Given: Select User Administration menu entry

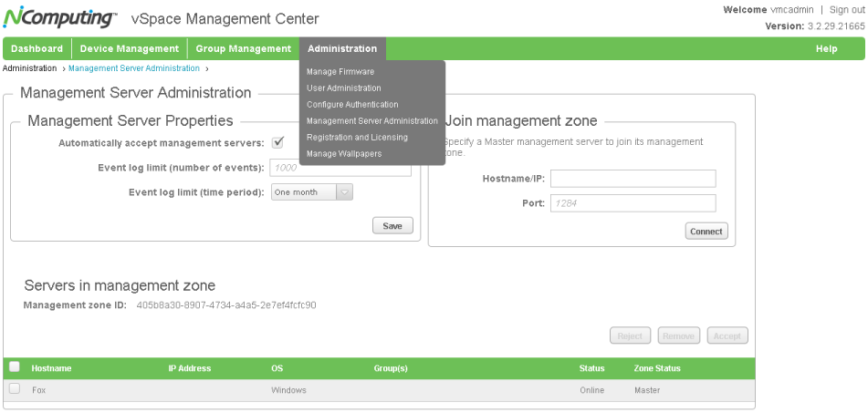Looking at the screenshot, I should pyautogui.click(x=344, y=88).
